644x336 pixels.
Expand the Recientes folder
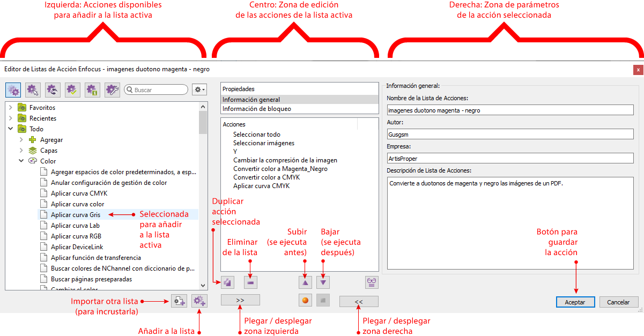[10, 118]
